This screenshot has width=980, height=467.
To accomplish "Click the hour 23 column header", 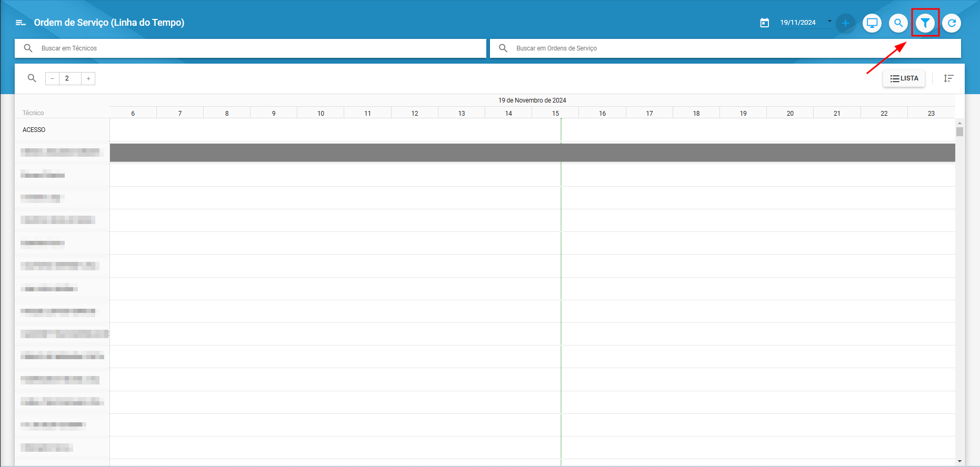I will click(x=931, y=113).
